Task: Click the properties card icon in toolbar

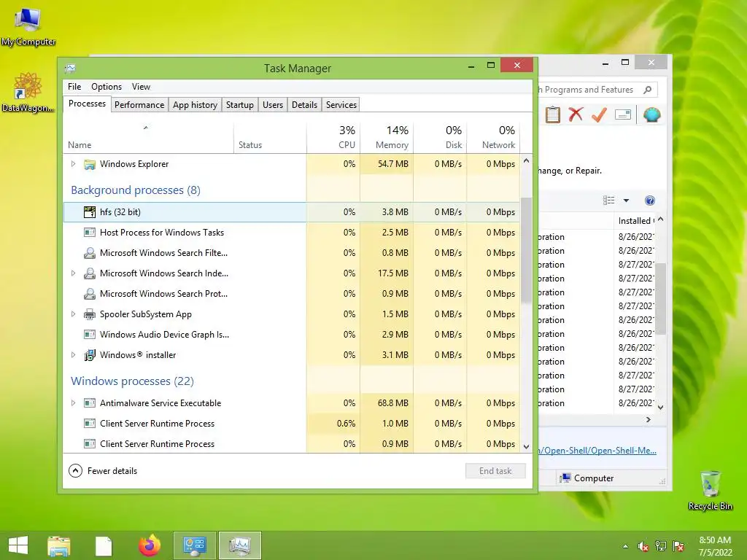Action: [x=623, y=114]
